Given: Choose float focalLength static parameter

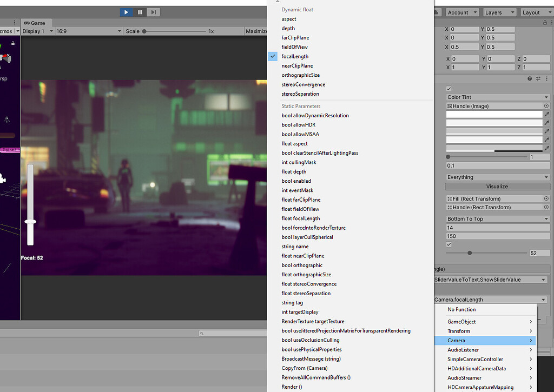Looking at the screenshot, I should click(301, 218).
